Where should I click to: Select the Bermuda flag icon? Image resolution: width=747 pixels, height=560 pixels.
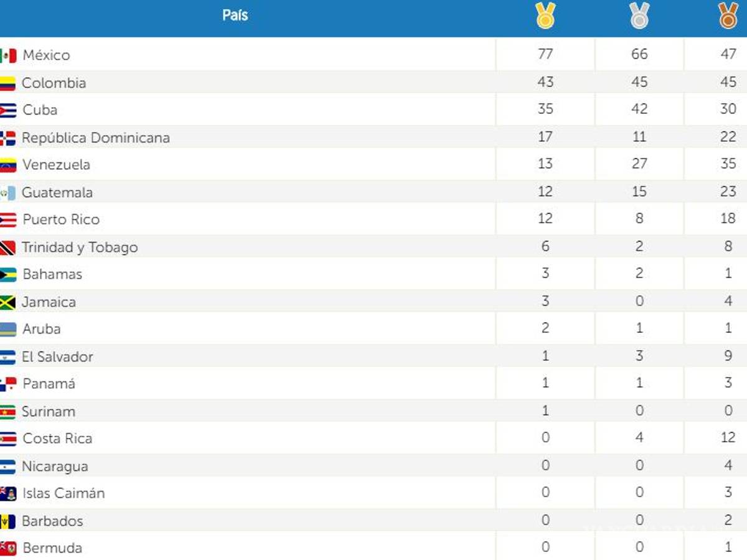tap(7, 548)
